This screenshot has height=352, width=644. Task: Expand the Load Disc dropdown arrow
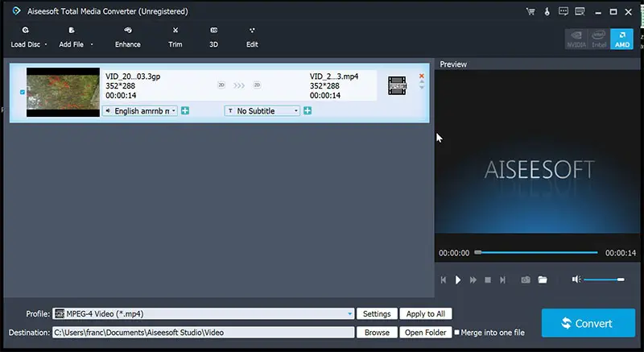pos(46,44)
